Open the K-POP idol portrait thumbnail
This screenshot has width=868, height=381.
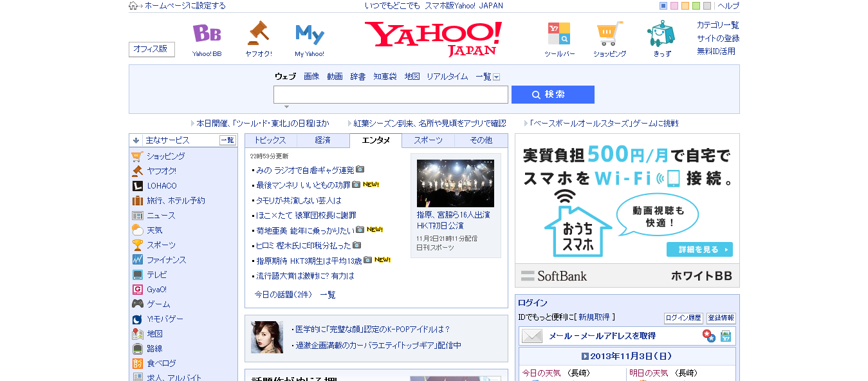[x=267, y=337]
